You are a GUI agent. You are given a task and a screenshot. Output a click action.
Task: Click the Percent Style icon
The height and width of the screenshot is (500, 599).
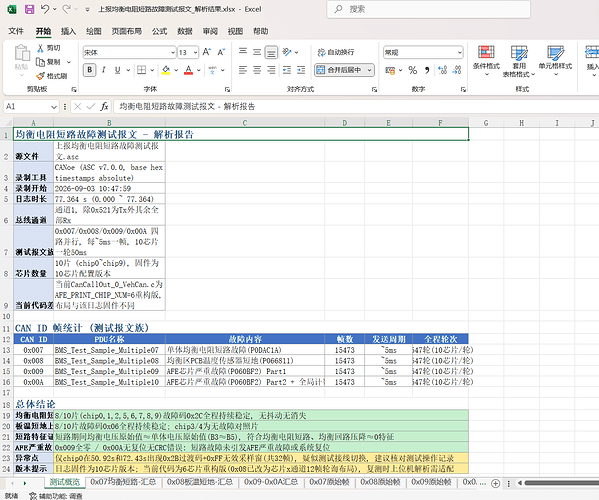click(x=413, y=70)
